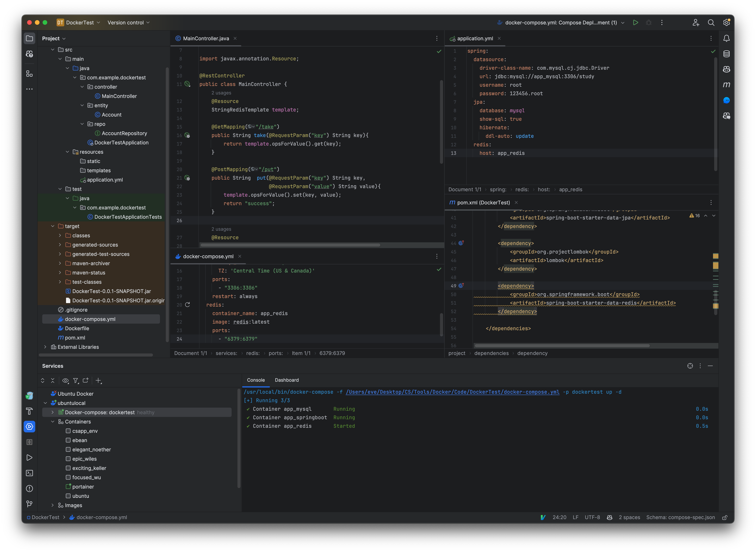Select the Console tab in Services
Viewport: 756px width, 552px height.
click(256, 380)
